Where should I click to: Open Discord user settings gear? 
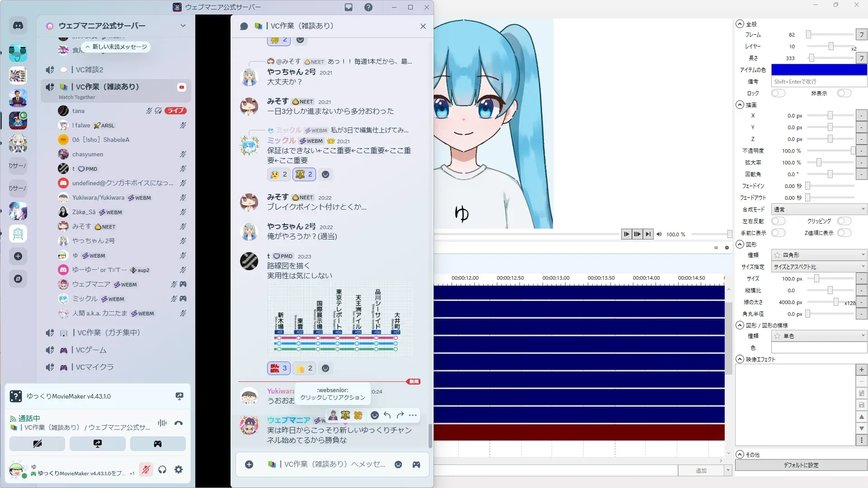tap(179, 469)
